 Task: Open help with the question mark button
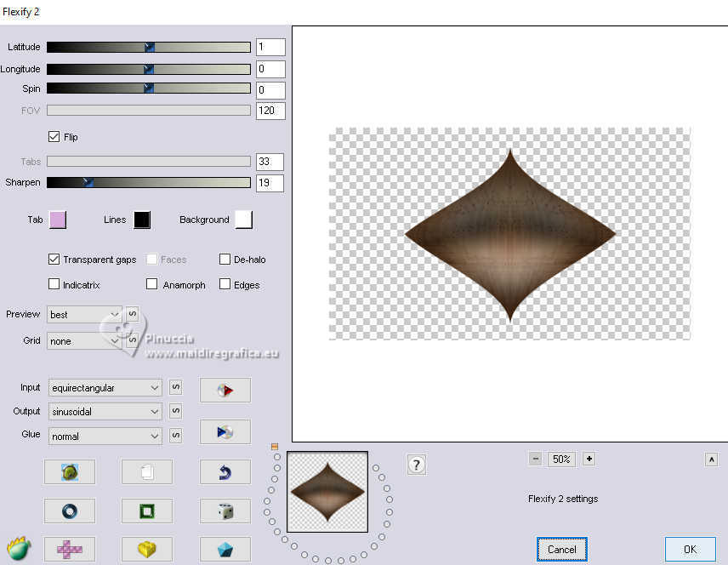click(417, 465)
